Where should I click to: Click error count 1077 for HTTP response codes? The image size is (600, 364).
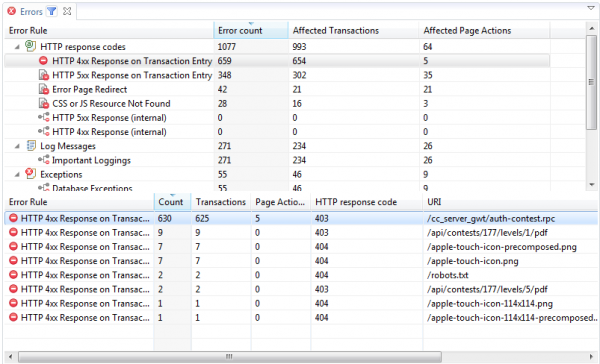tap(227, 47)
